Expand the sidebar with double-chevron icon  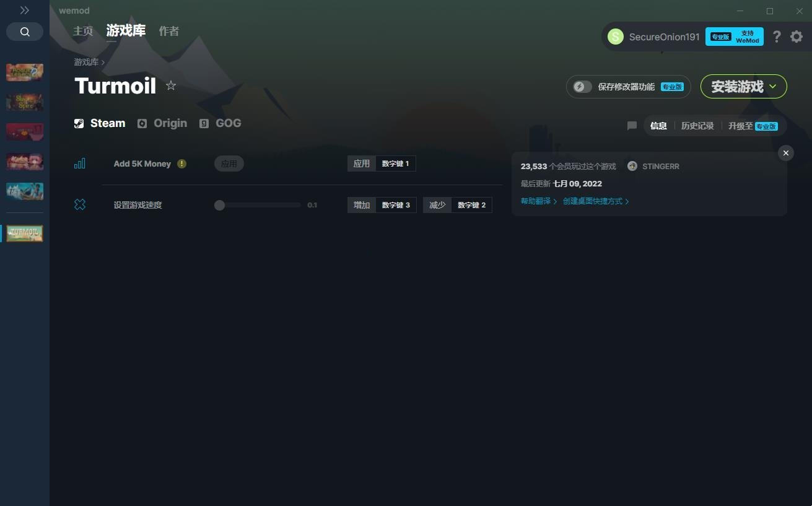(25, 11)
